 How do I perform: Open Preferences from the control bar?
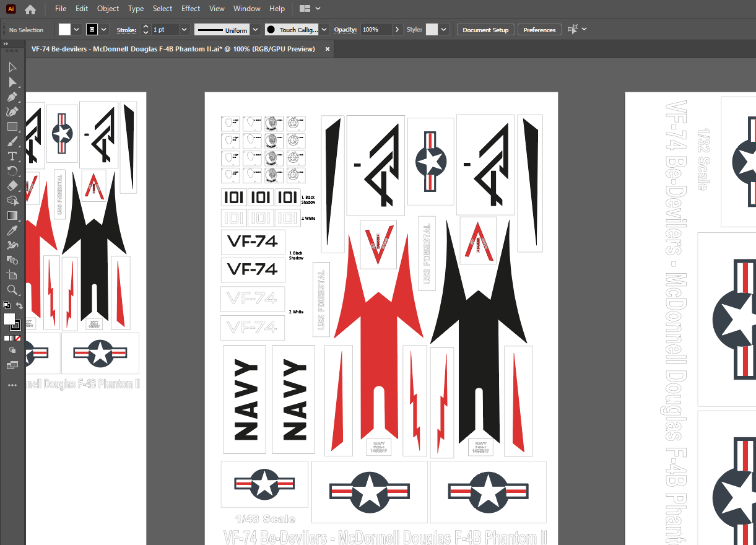pyautogui.click(x=539, y=30)
